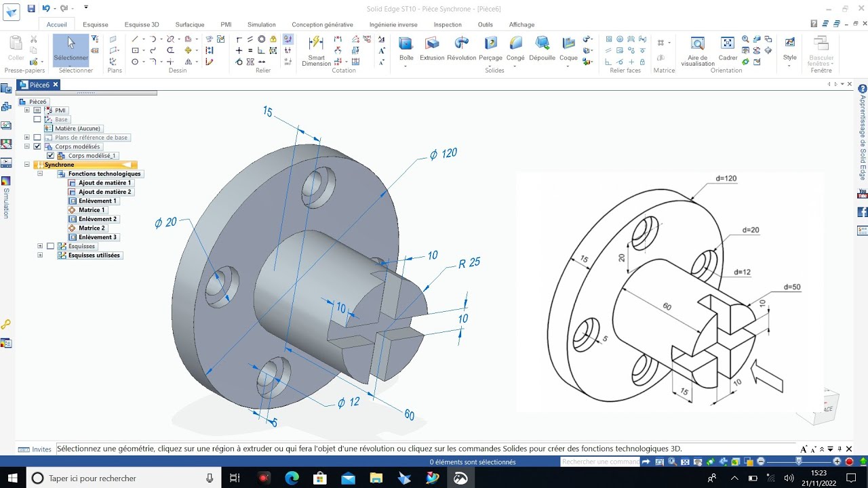868x488 pixels.
Task: Select Ajout de matière 1 feature
Action: (100, 183)
